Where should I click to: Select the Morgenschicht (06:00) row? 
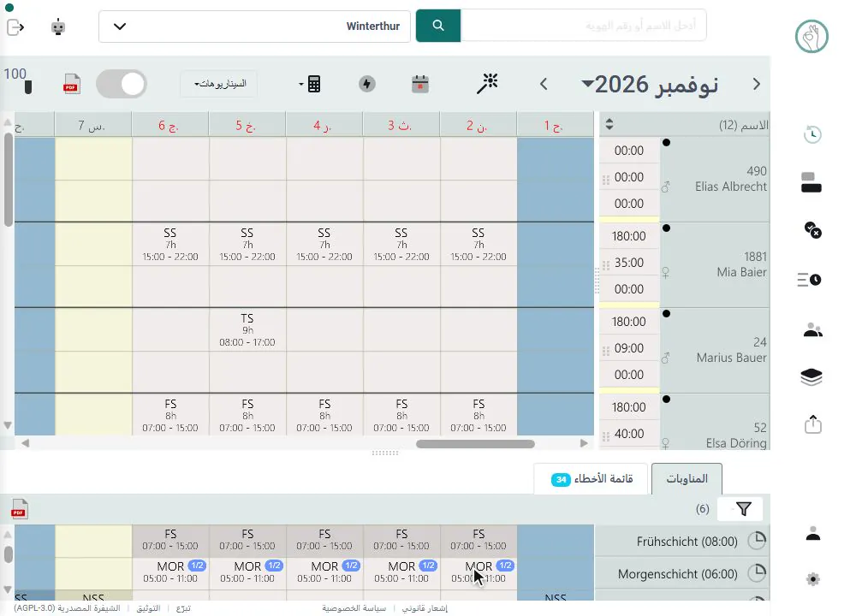[682, 573]
